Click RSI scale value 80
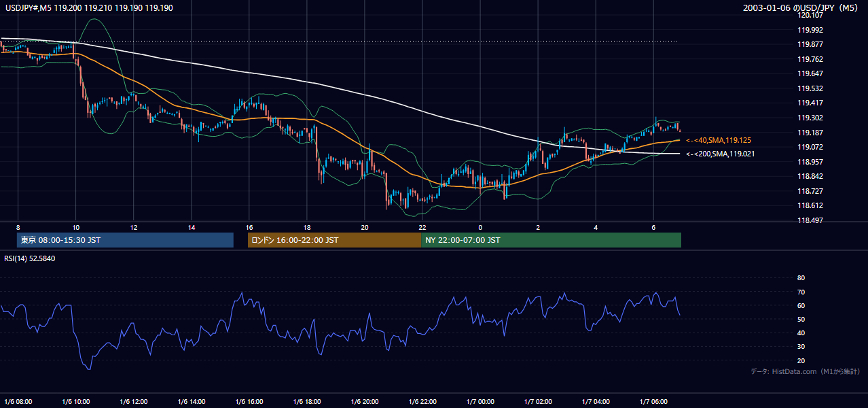The width and height of the screenshot is (868, 408). [801, 278]
